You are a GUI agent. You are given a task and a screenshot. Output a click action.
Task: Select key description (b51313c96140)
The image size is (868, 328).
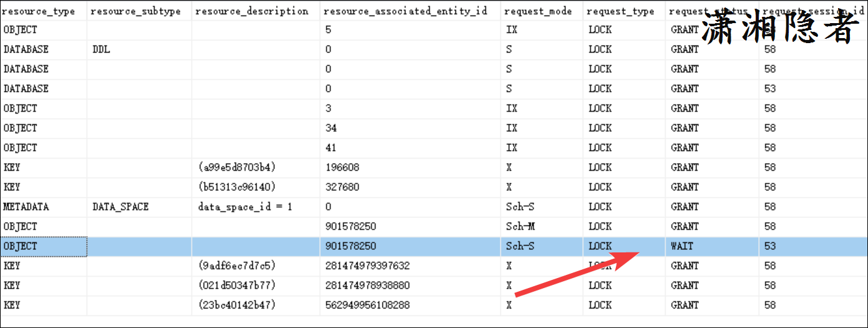(237, 187)
